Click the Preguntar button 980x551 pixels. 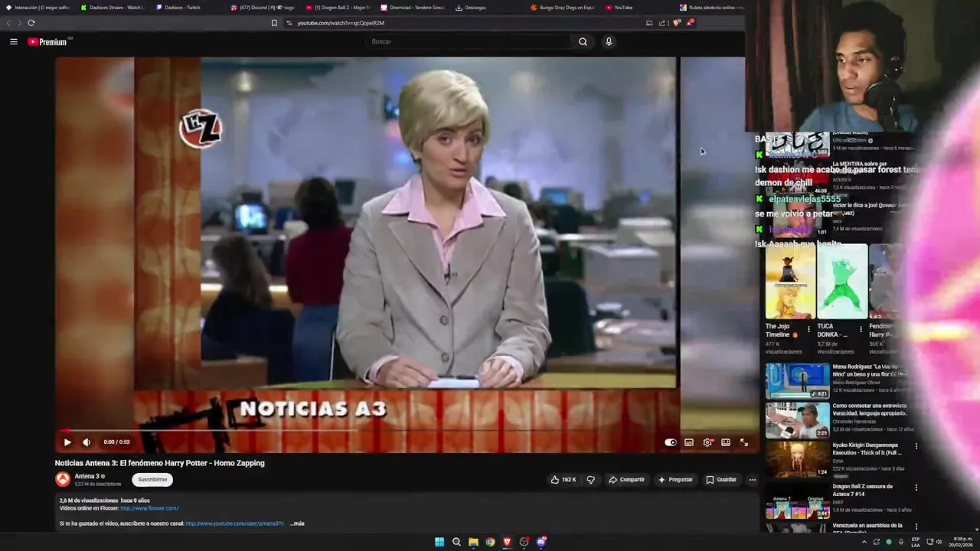click(675, 480)
